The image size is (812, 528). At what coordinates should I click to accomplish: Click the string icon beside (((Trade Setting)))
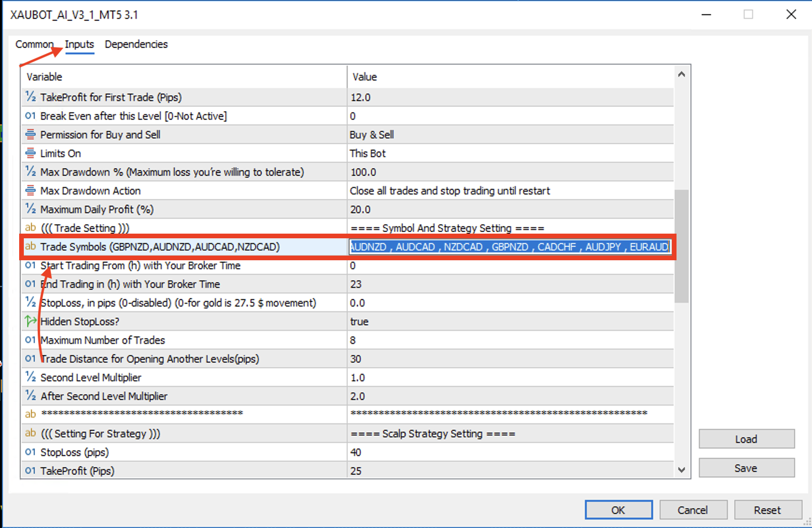point(30,228)
